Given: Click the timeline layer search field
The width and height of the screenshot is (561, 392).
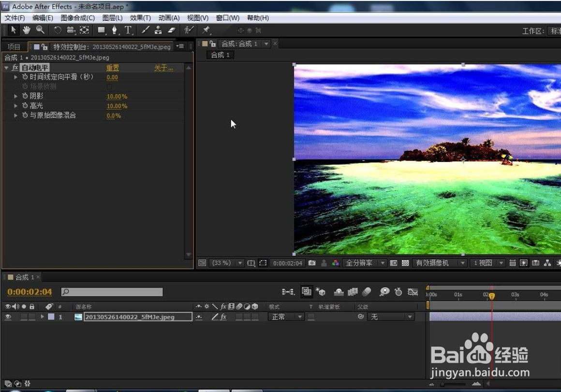Looking at the screenshot, I should (112, 292).
